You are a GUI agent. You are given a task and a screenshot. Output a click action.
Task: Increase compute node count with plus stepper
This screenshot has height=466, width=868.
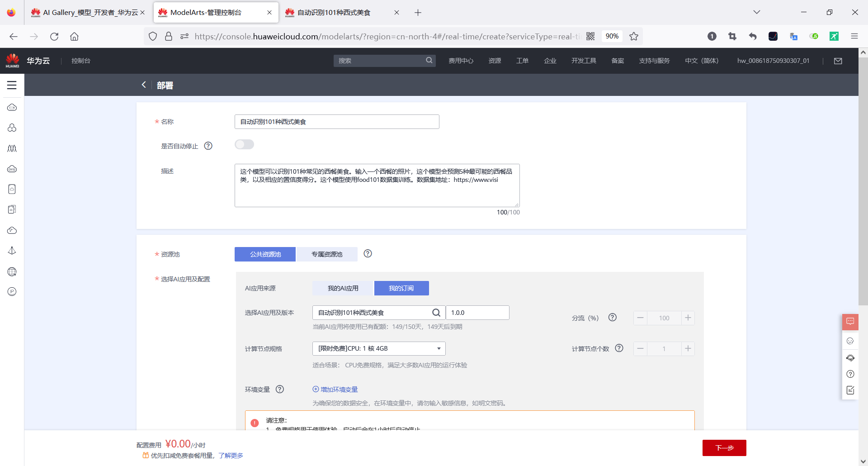[688, 348]
